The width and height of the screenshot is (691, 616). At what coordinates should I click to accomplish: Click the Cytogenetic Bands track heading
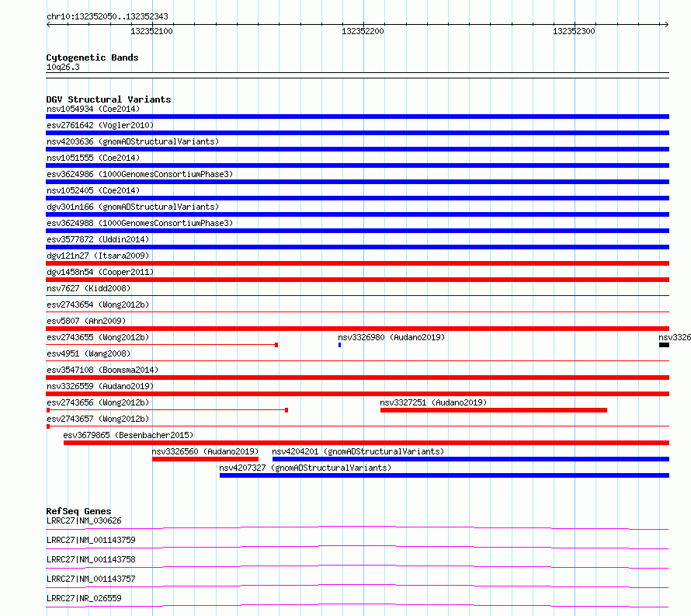[x=92, y=57]
